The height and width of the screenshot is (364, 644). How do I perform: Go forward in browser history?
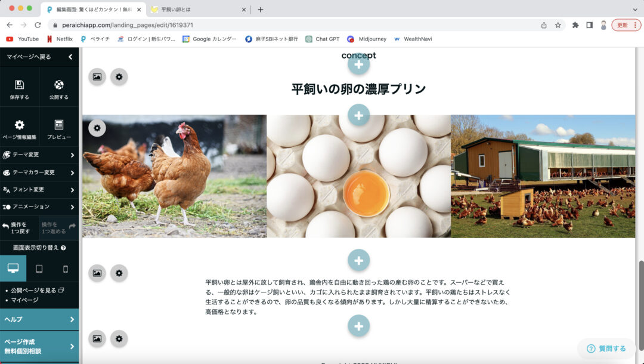(x=23, y=25)
